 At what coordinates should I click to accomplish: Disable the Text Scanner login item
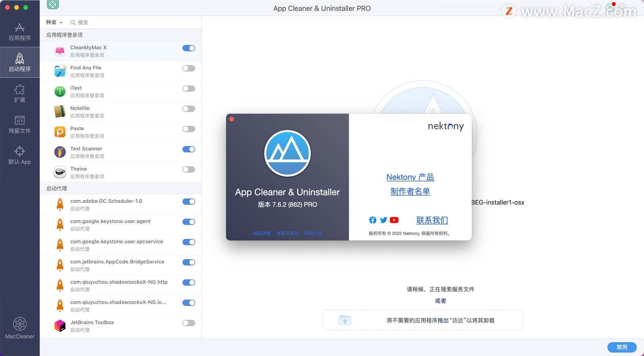[x=189, y=149]
